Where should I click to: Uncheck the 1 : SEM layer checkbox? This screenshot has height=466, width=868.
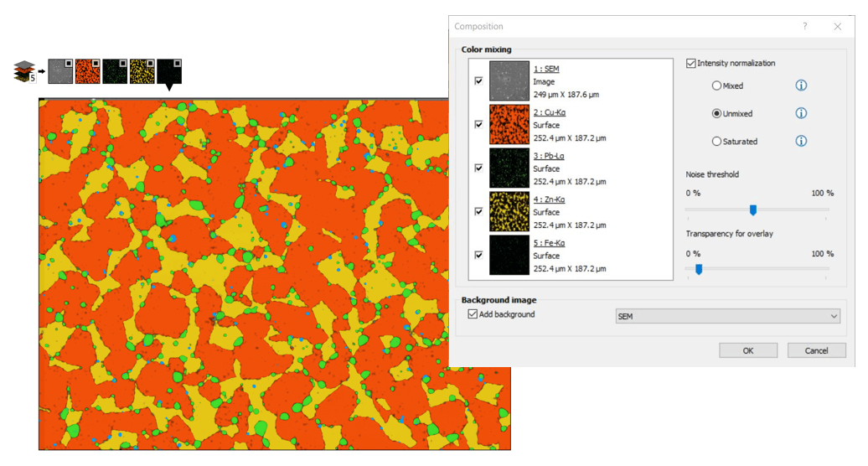pos(479,80)
